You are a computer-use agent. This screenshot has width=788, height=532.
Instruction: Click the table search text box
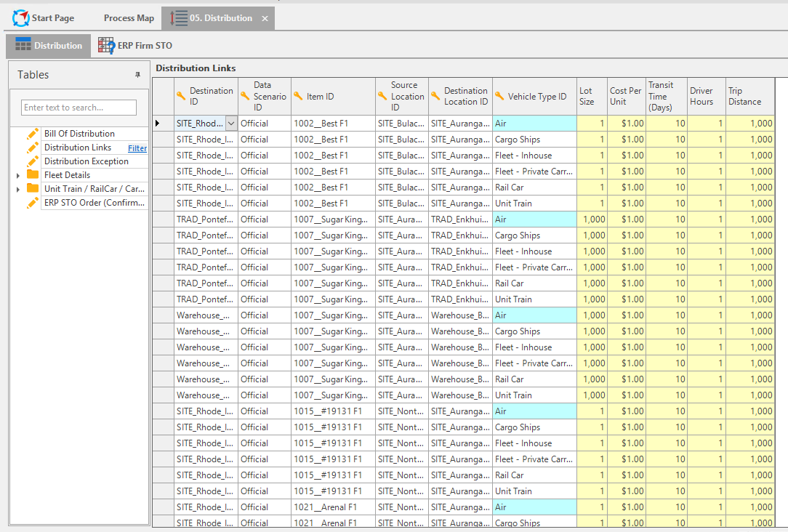click(79, 108)
